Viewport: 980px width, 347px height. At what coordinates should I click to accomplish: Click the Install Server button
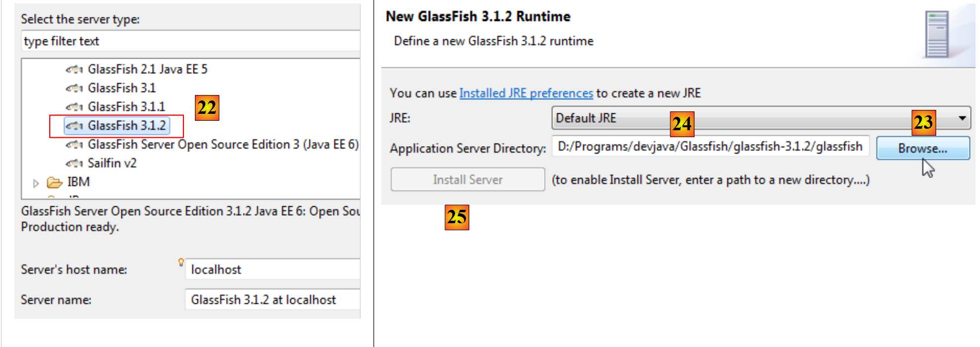467,179
